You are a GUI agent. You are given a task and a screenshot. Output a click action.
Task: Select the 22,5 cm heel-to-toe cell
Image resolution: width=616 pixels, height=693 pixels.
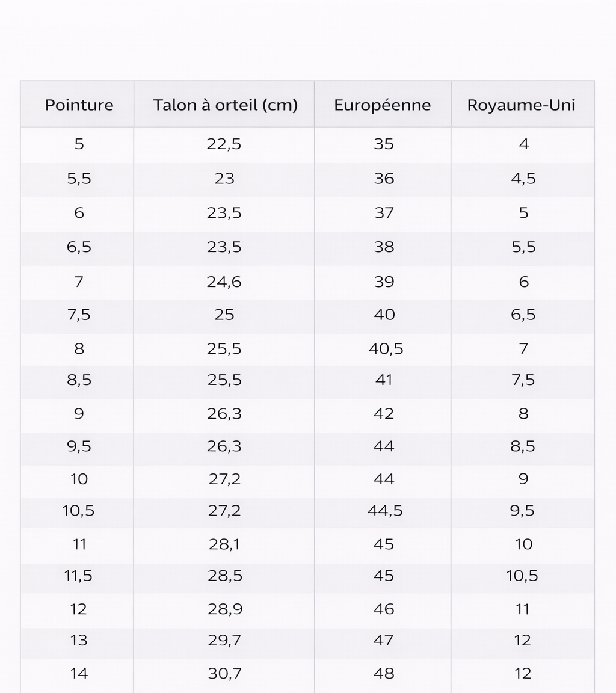point(224,144)
